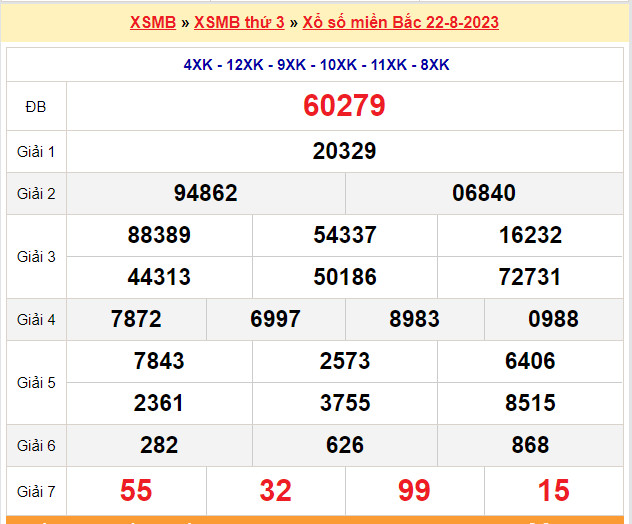Select Giải 7 number 99
The image size is (632, 524).
414,491
